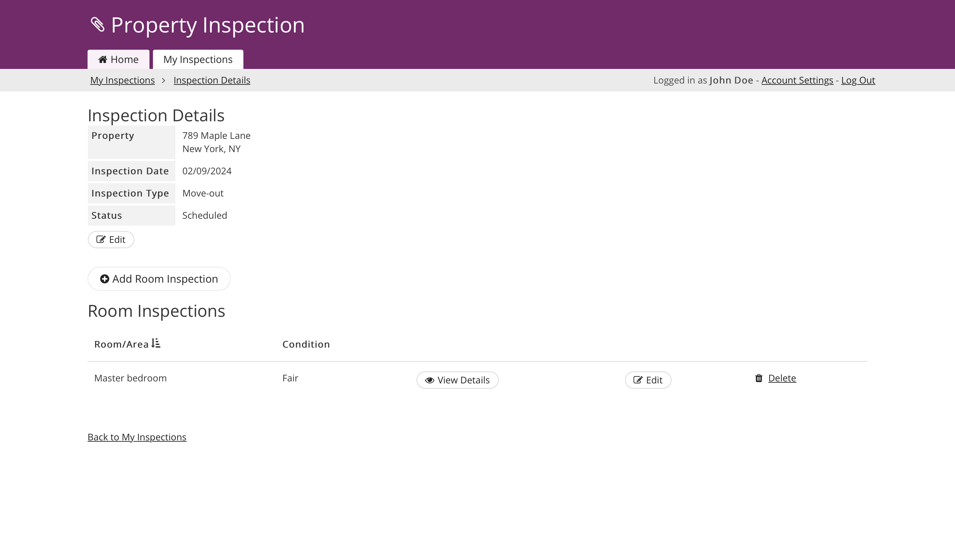
Task: Click breadcrumb chevron separator arrow
Action: click(164, 81)
